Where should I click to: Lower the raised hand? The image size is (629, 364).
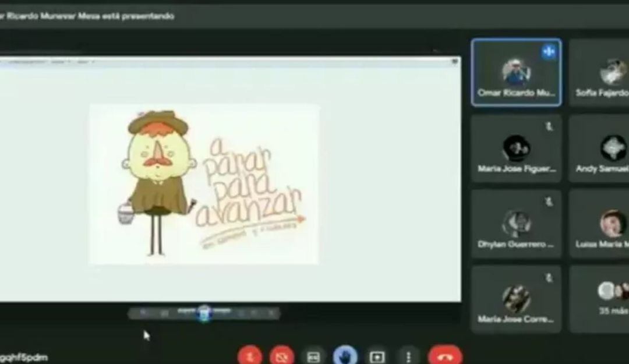click(345, 356)
